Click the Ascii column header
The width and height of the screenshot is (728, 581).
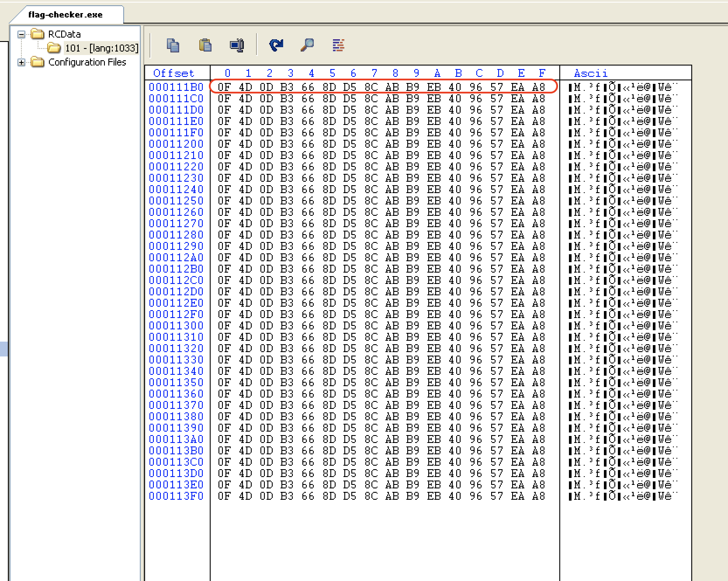coord(591,73)
